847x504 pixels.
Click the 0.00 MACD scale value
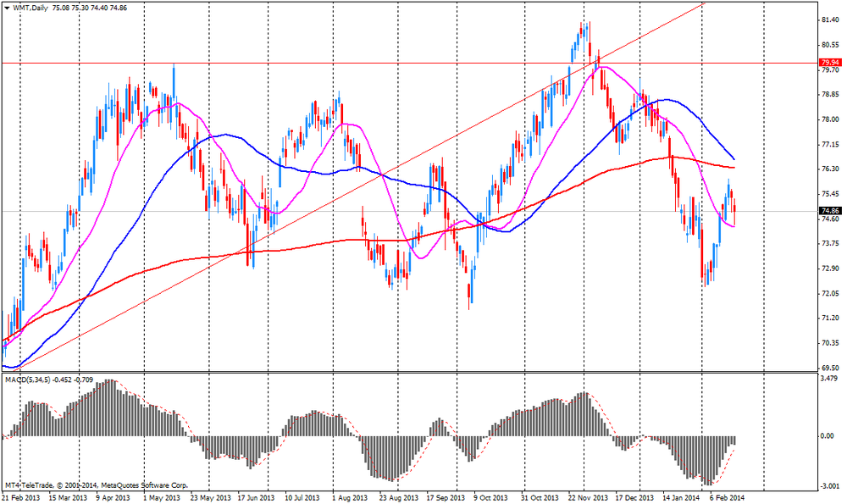click(827, 436)
